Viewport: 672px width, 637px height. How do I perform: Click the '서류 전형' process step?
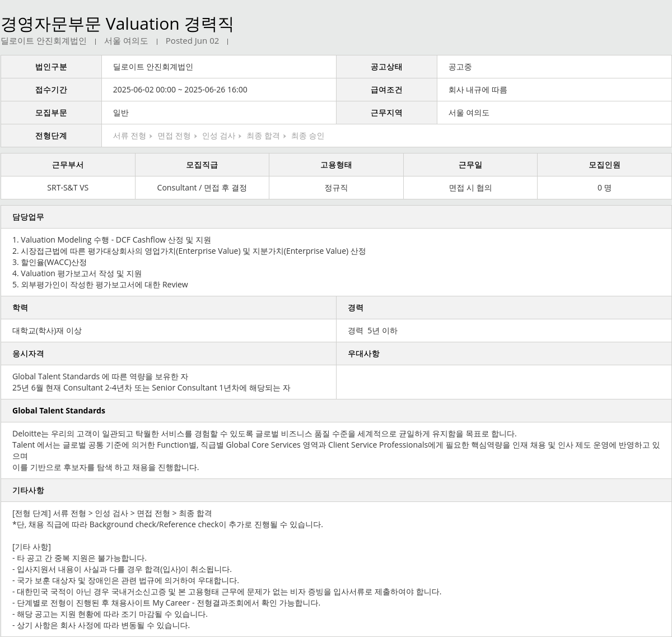point(129,136)
